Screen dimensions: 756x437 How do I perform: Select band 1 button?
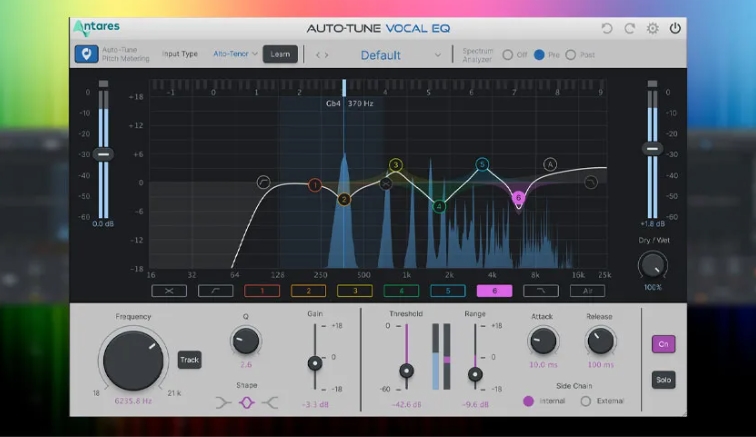click(262, 291)
